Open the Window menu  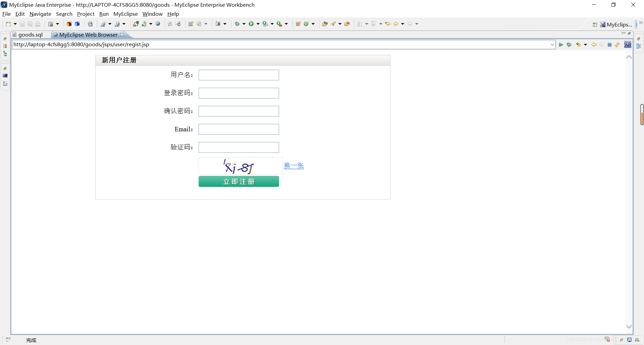(x=152, y=14)
